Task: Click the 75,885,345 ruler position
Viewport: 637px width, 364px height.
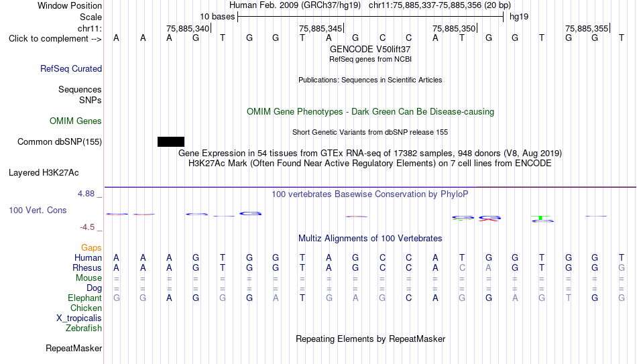Action: pos(321,28)
